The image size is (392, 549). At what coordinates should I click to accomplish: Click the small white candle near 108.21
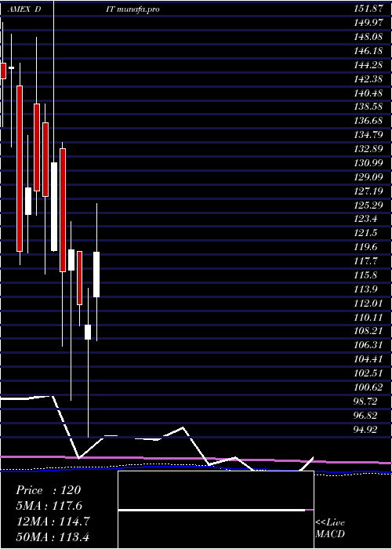[x=88, y=332]
